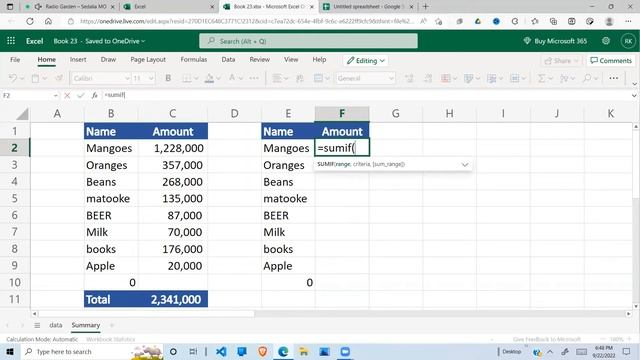Image resolution: width=640 pixels, height=360 pixels.
Task: Go to browser home page icon
Action: click(x=48, y=21)
